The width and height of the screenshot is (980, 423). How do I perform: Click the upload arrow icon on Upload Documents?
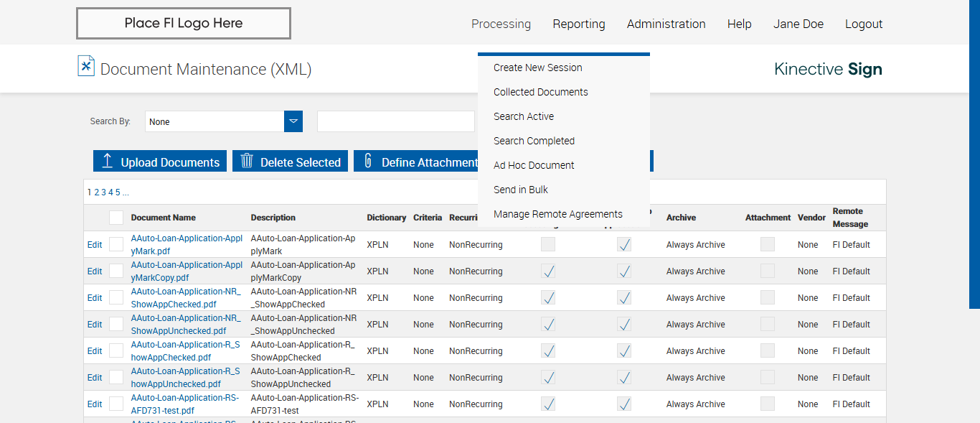[108, 161]
